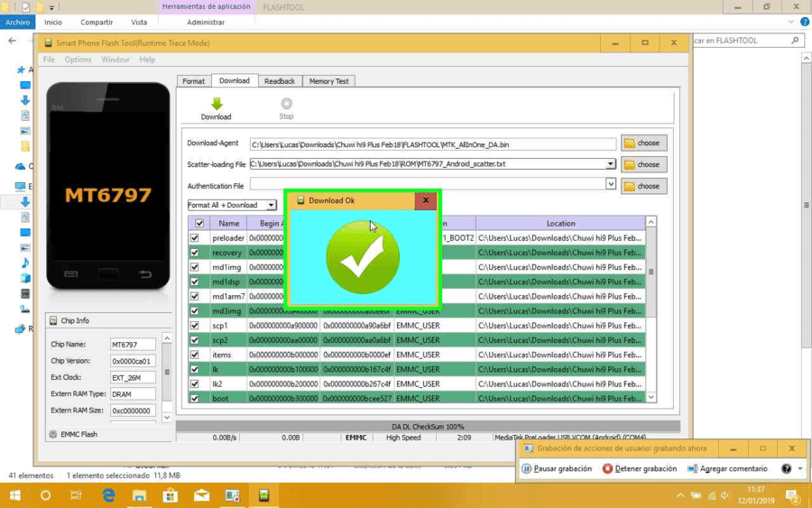Click the DA DL CheckSum progress bar
812x508 pixels.
[x=428, y=427]
